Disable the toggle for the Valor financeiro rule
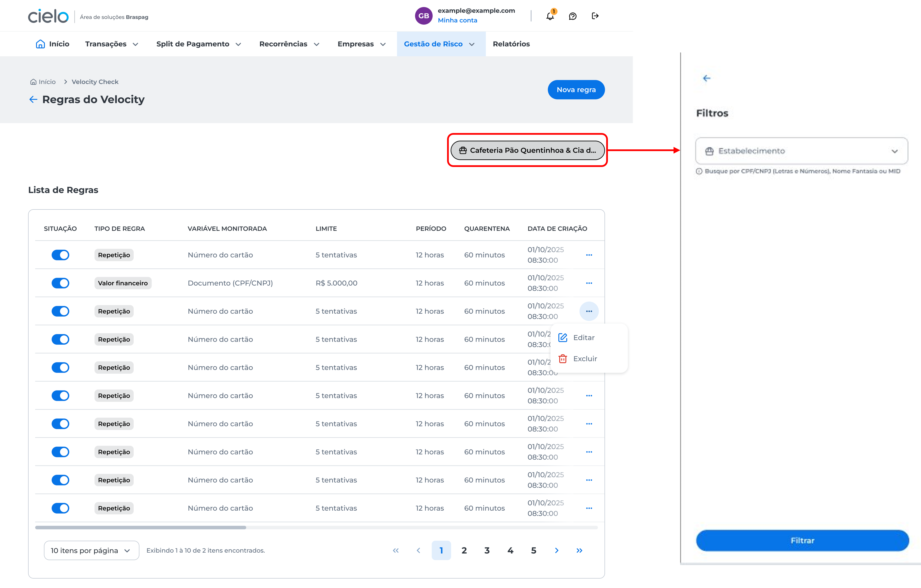 61,283
